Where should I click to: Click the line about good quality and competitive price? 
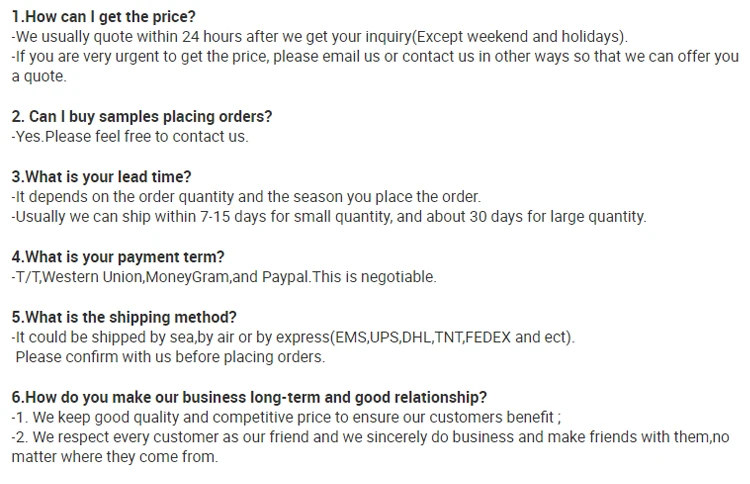tap(285, 417)
